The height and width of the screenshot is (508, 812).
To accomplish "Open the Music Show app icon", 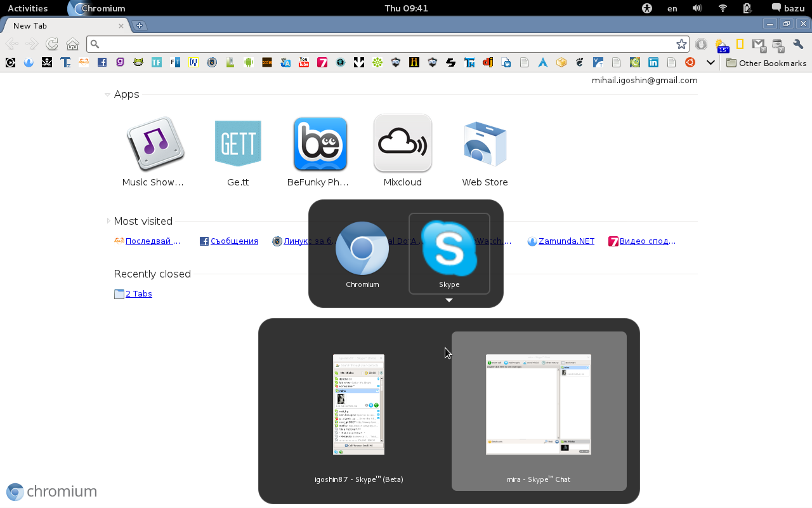I will (x=155, y=144).
